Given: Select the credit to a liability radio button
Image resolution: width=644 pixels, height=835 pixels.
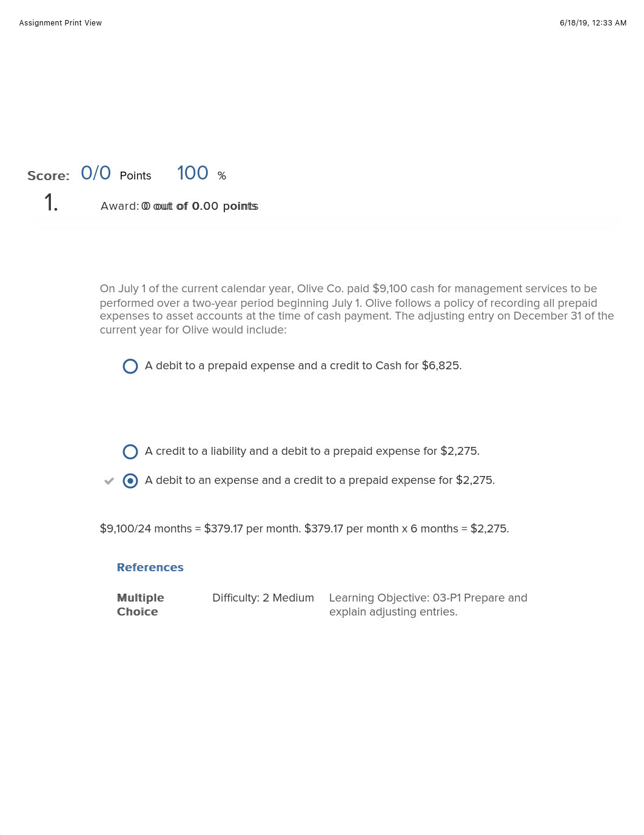Looking at the screenshot, I should (130, 452).
